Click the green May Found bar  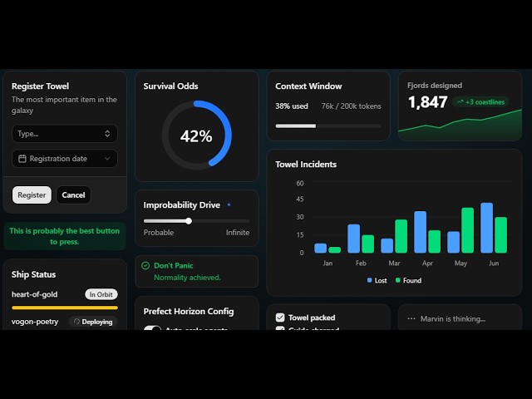(467, 230)
